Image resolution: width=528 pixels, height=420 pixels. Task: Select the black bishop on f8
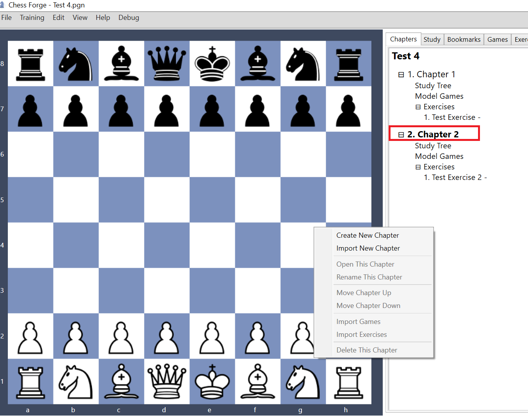coord(258,63)
